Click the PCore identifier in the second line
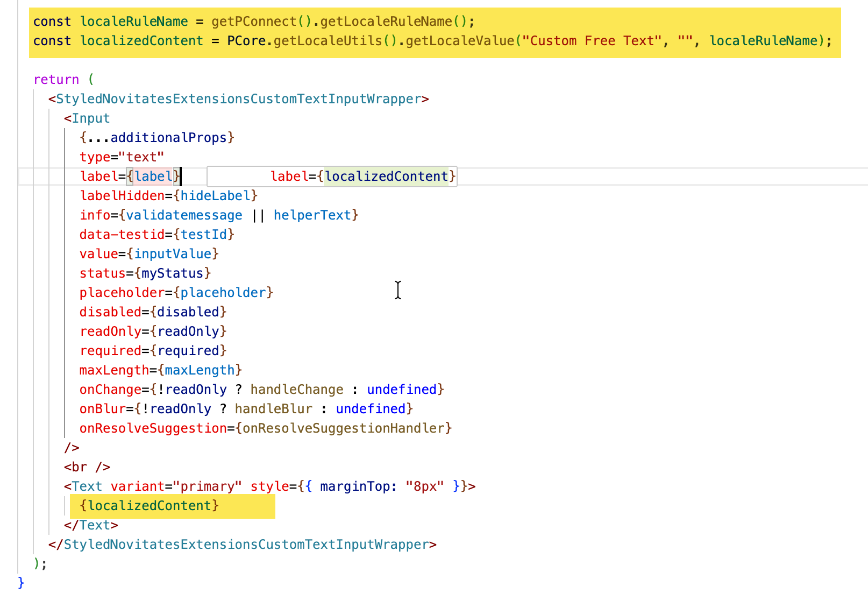Screen dimensions: 868x593 [246, 41]
